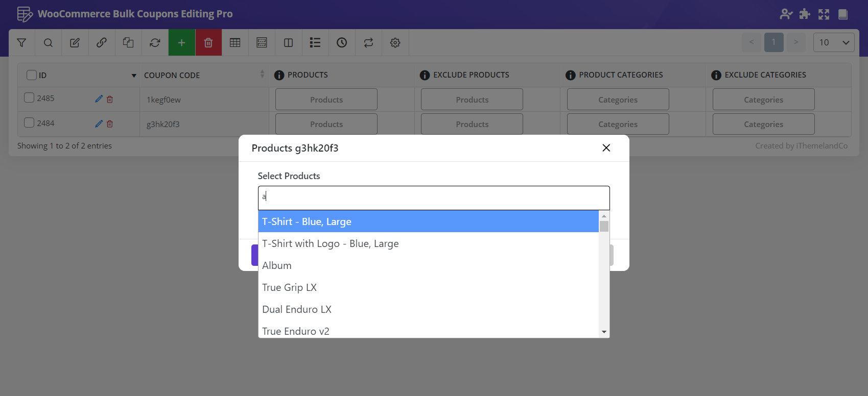Viewport: 868px width, 396px height.
Task: Open the search magnifier tool
Action: tap(48, 43)
